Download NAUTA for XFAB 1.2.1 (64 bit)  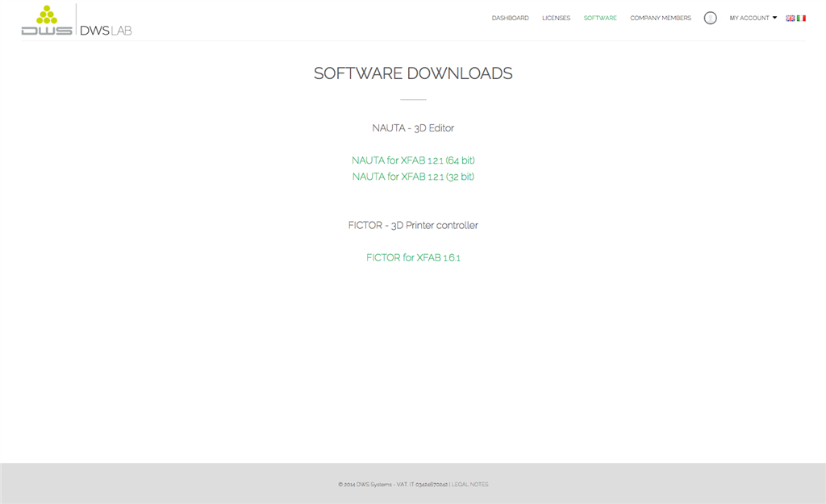click(413, 160)
